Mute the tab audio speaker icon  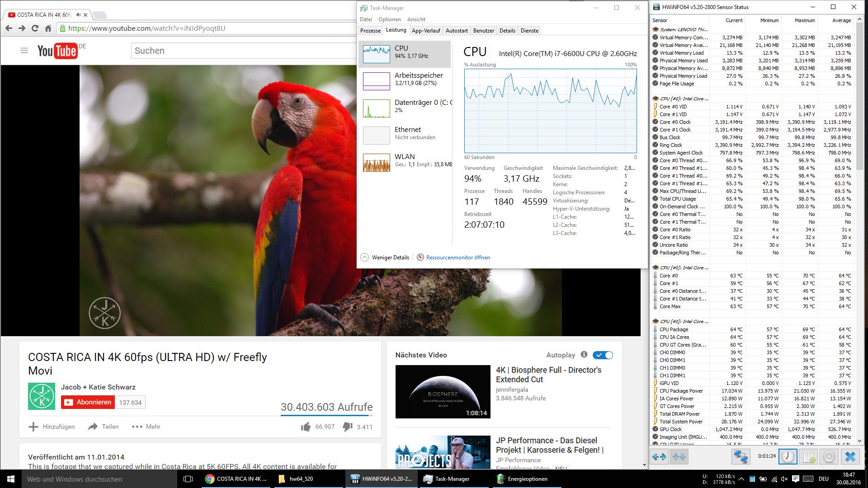(x=78, y=15)
